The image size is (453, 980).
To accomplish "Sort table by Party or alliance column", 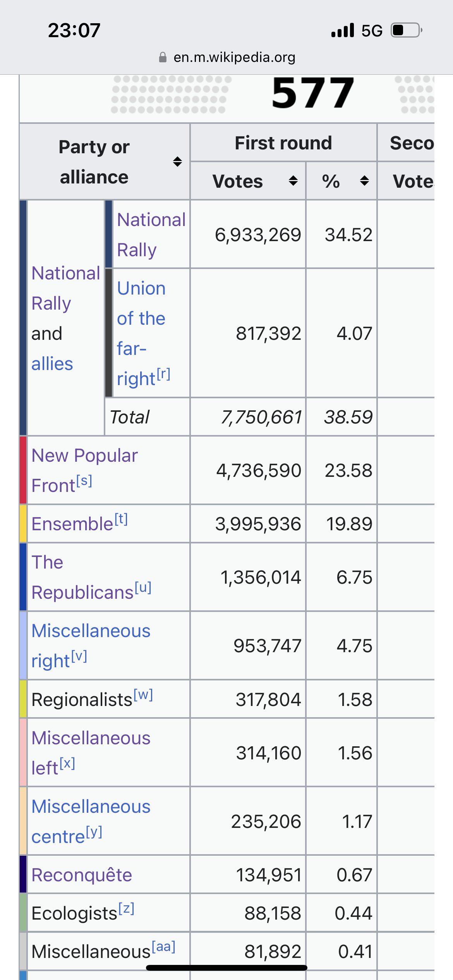I will (x=177, y=161).
